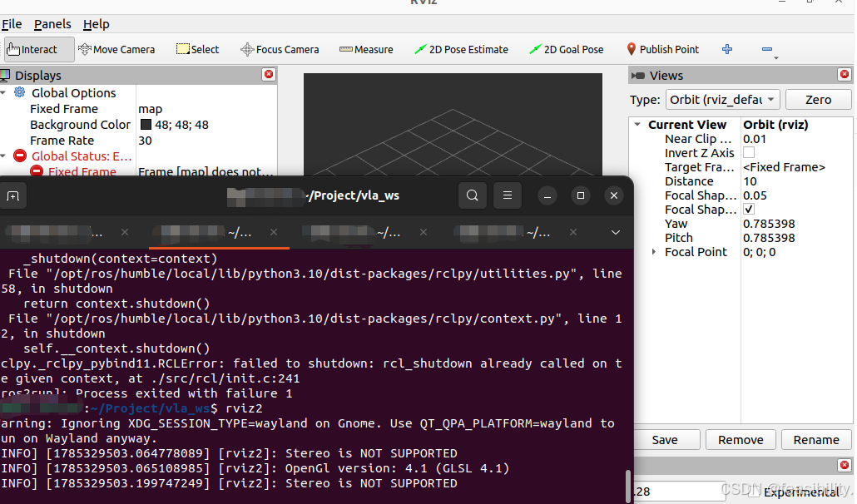Click the Global Status error icon
The image size is (857, 504).
tap(20, 156)
